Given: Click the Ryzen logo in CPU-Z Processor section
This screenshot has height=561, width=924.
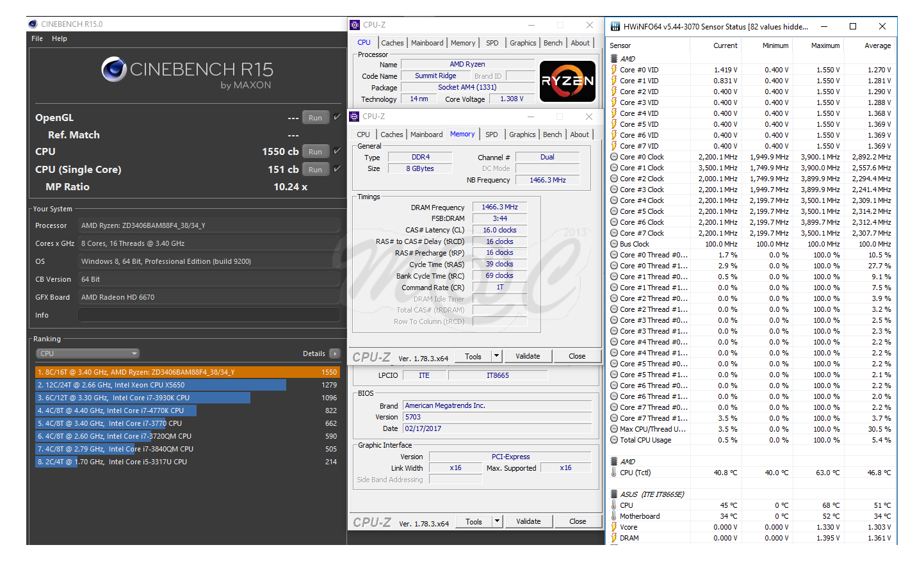Looking at the screenshot, I should click(567, 81).
